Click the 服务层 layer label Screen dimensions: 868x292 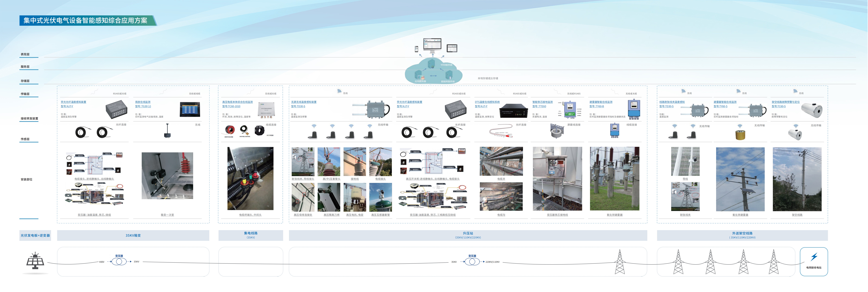point(25,67)
